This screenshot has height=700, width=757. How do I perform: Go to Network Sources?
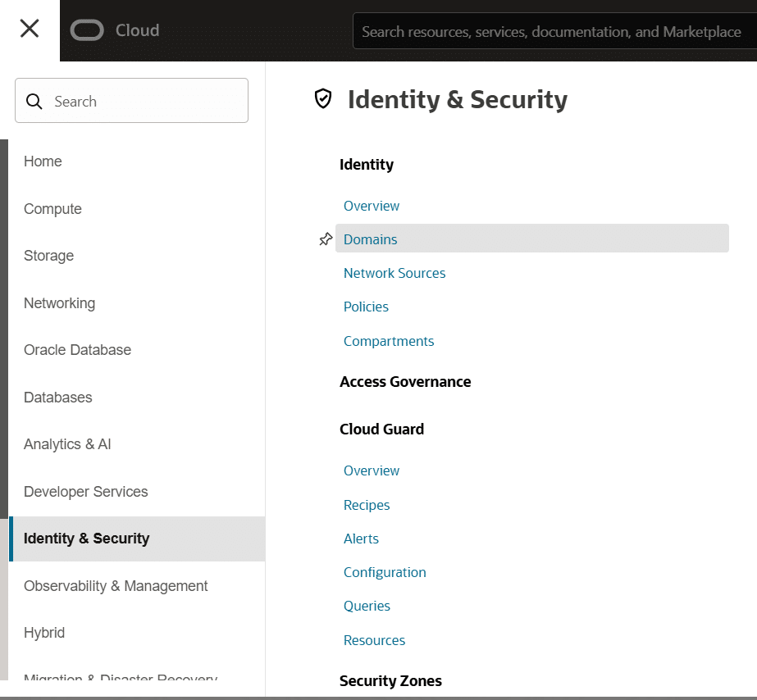[394, 273]
